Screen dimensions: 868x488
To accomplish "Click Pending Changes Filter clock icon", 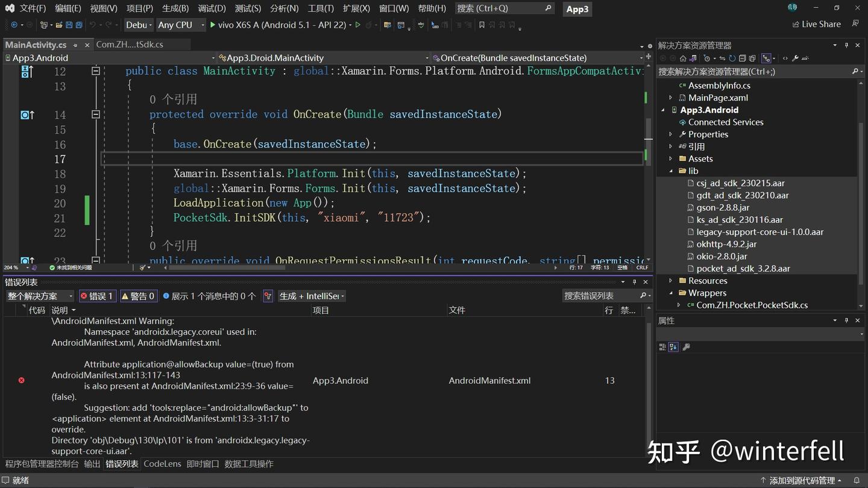I will point(706,58).
